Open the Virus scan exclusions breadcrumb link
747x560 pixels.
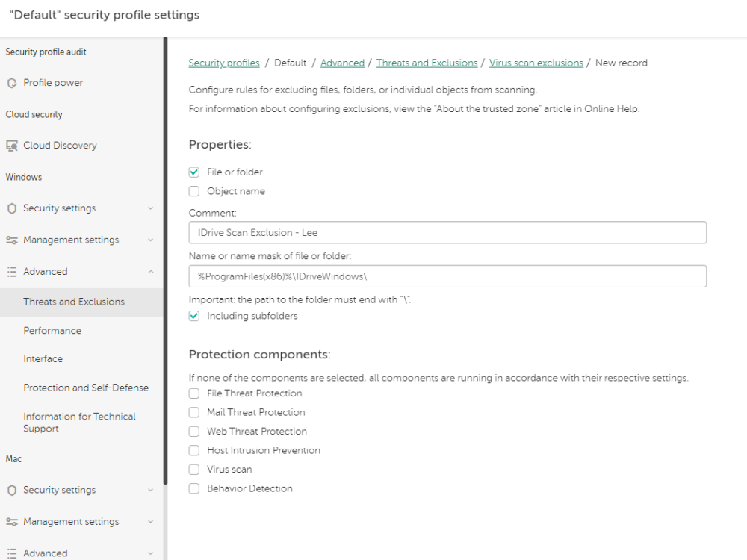pyautogui.click(x=536, y=63)
